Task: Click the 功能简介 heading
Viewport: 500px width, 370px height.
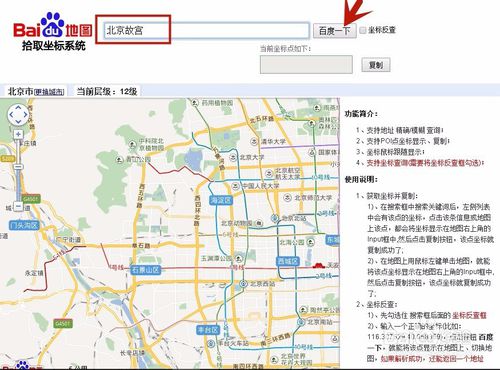Action: [x=361, y=114]
